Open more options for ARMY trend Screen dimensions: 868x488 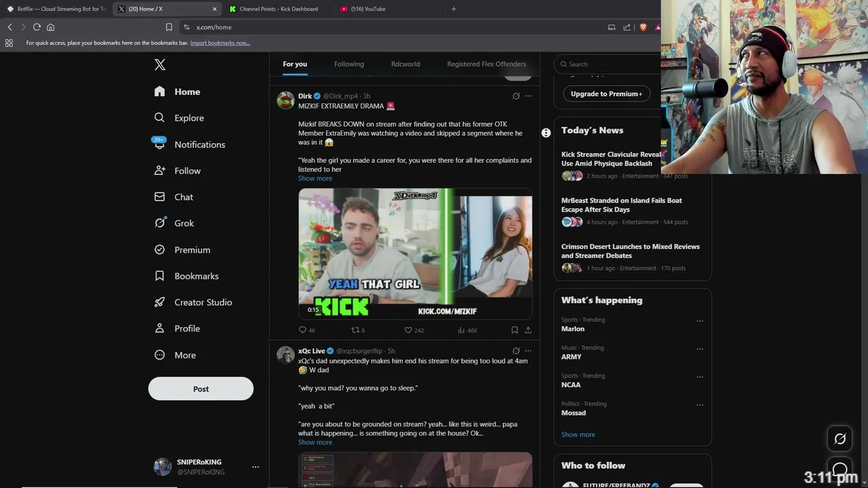point(700,349)
